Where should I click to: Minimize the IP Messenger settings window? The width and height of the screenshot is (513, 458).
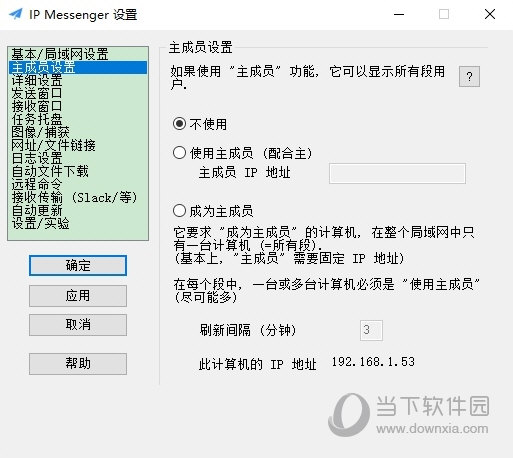point(399,14)
